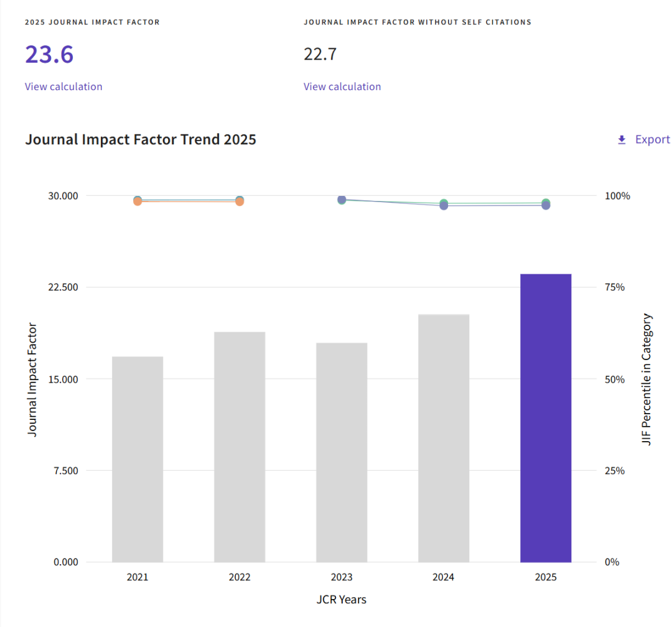Image resolution: width=672 pixels, height=627 pixels.
Task: Click the 22.500 axis label
Action: click(63, 287)
